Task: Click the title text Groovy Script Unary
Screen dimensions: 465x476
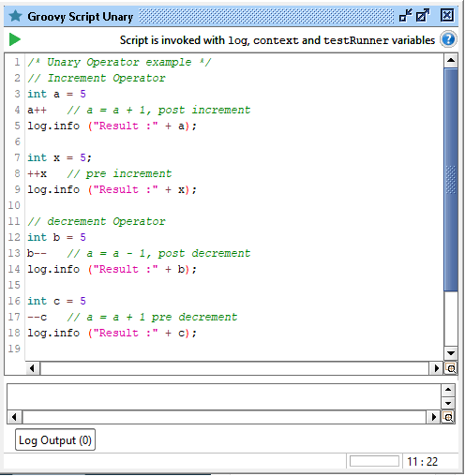Action: click(x=81, y=17)
